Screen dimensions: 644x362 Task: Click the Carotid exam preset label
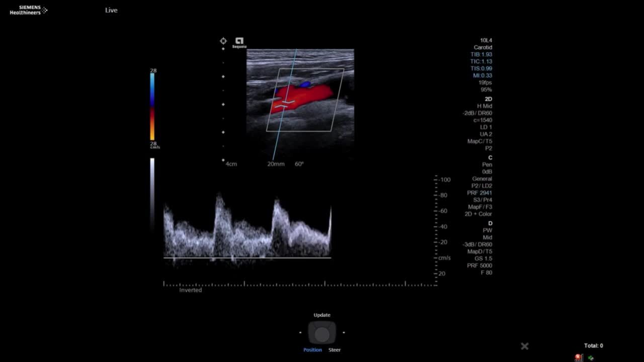click(483, 47)
